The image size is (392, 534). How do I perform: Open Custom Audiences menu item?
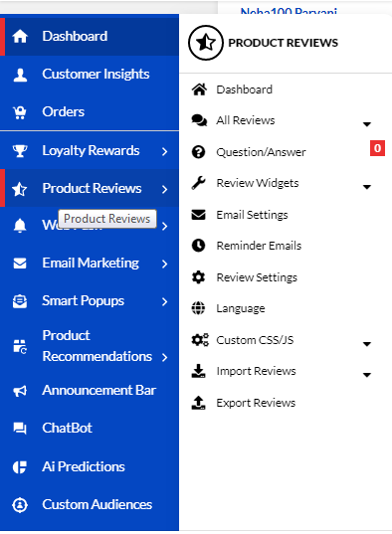[x=90, y=505]
